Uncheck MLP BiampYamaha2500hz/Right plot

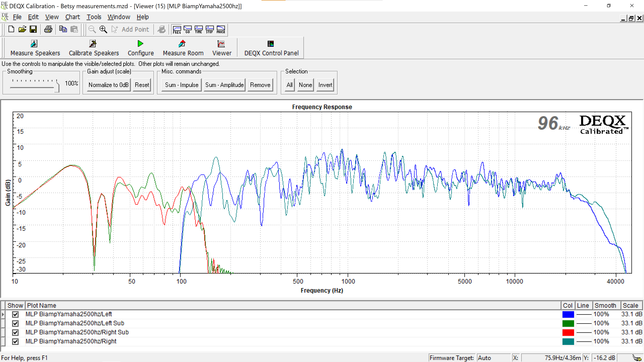point(15,341)
